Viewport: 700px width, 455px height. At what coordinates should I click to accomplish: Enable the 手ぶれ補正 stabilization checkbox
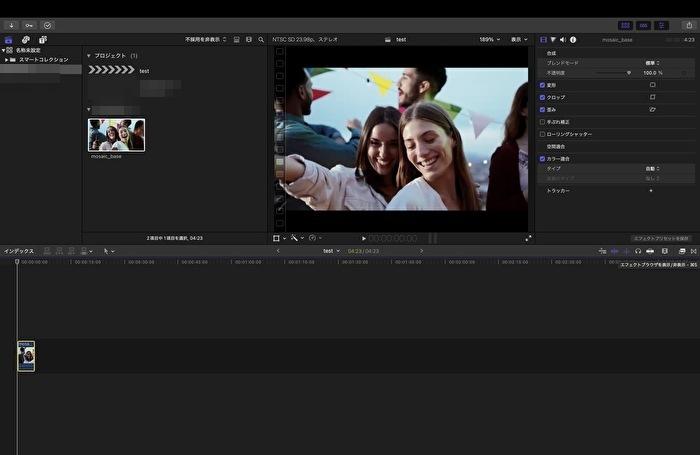pos(543,121)
